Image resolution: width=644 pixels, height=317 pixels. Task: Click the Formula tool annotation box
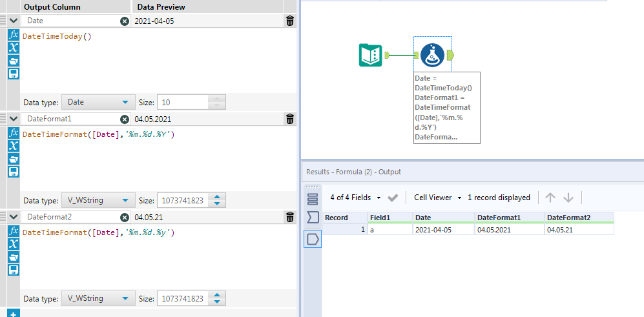[447, 108]
